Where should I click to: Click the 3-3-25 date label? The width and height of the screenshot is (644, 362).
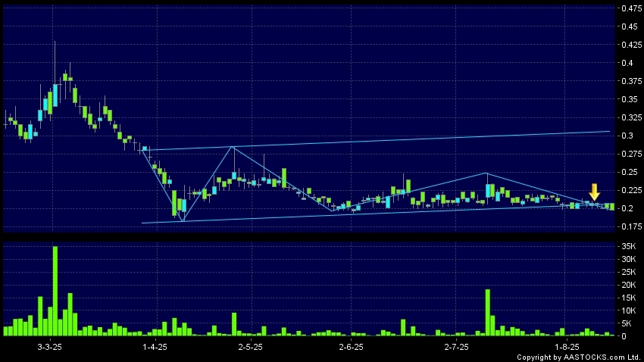50,347
